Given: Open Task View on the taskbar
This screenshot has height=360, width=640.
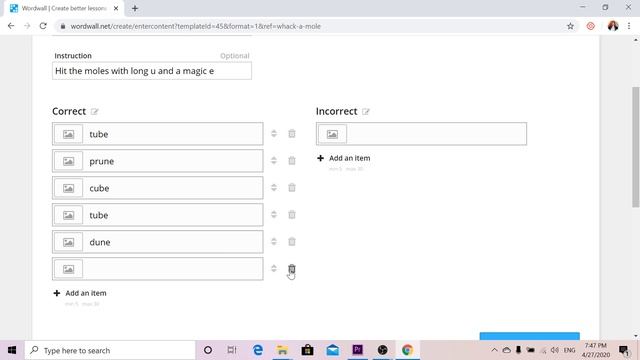Looking at the screenshot, I should point(232,350).
